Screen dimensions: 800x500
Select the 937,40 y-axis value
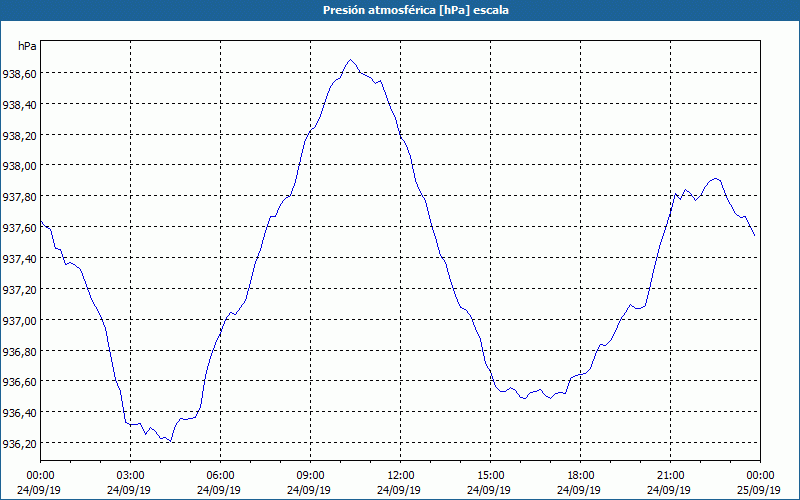tap(19, 259)
